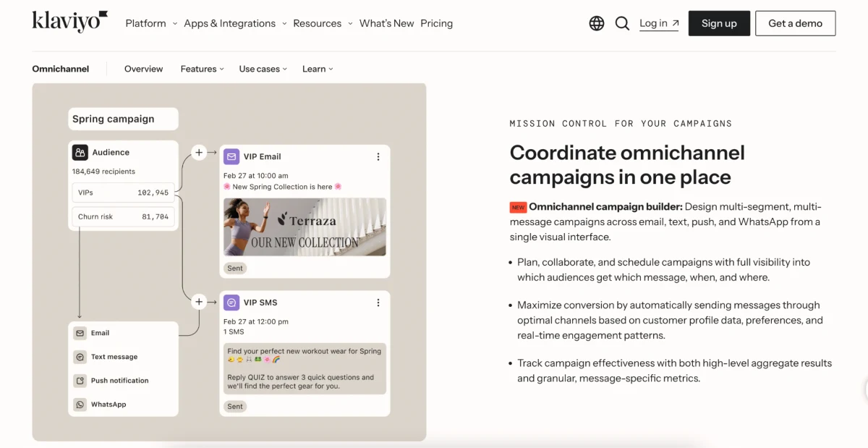Select the Push notification channel icon
The height and width of the screenshot is (448, 868).
tap(80, 381)
